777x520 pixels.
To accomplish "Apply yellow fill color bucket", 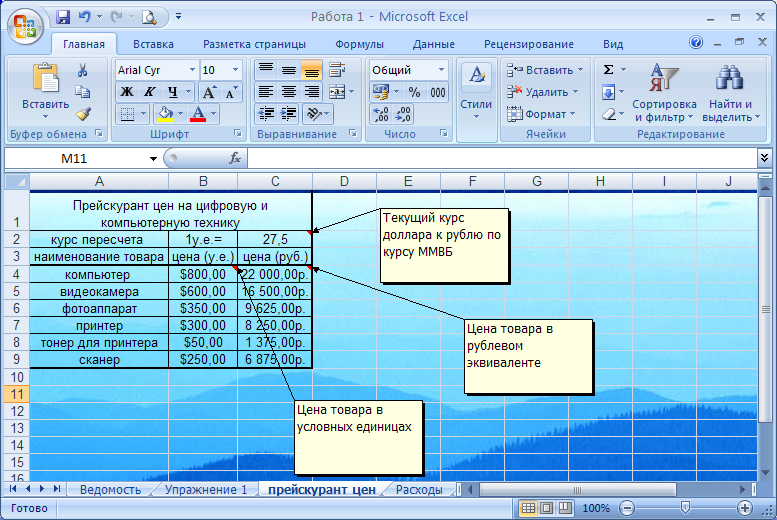I will [x=165, y=114].
